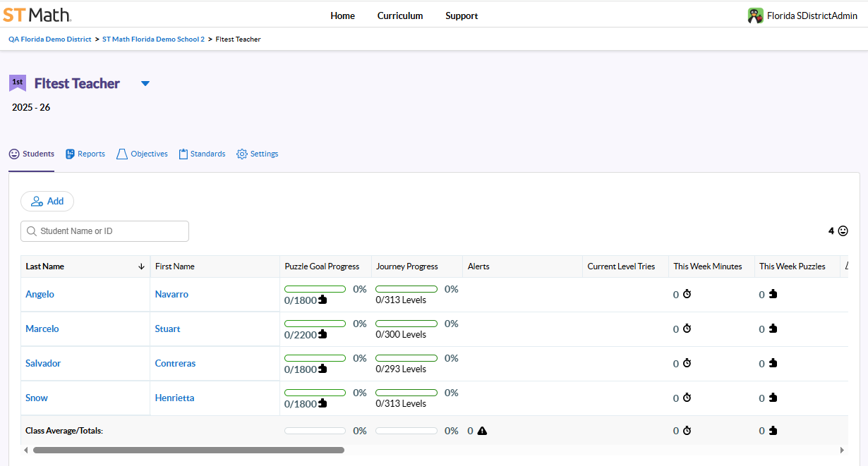
Task: Click Angelo's This Week Puzzles icon
Action: coord(773,294)
